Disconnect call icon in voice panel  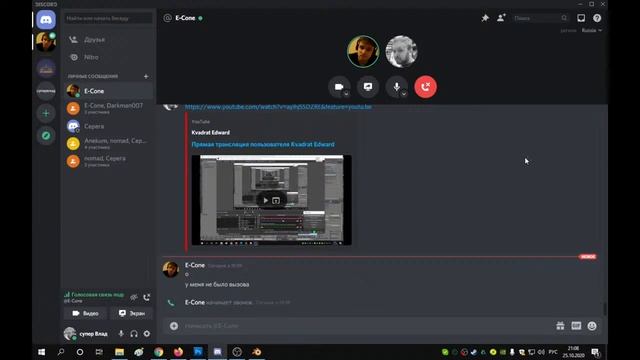click(x=147, y=297)
